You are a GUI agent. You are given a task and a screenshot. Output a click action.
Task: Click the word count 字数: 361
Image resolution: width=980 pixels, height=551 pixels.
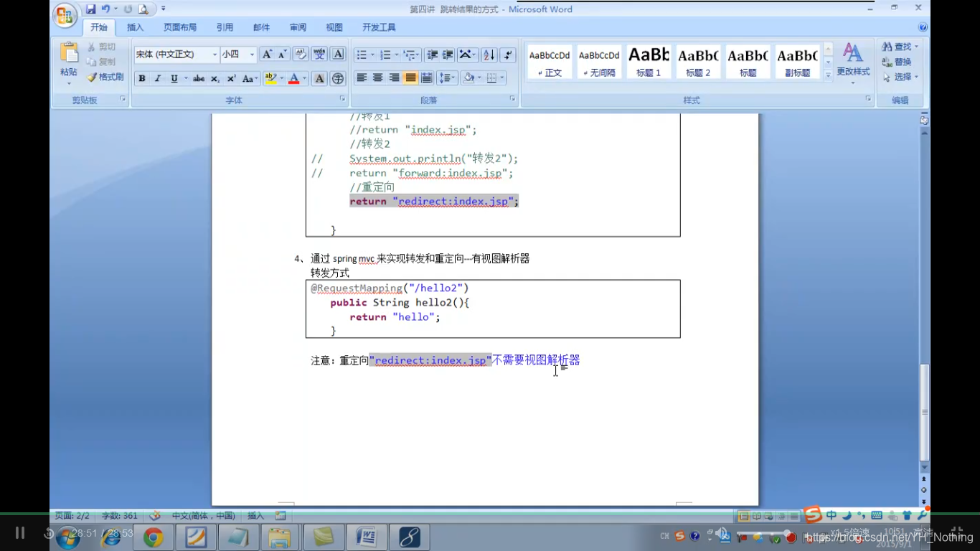[x=119, y=516]
